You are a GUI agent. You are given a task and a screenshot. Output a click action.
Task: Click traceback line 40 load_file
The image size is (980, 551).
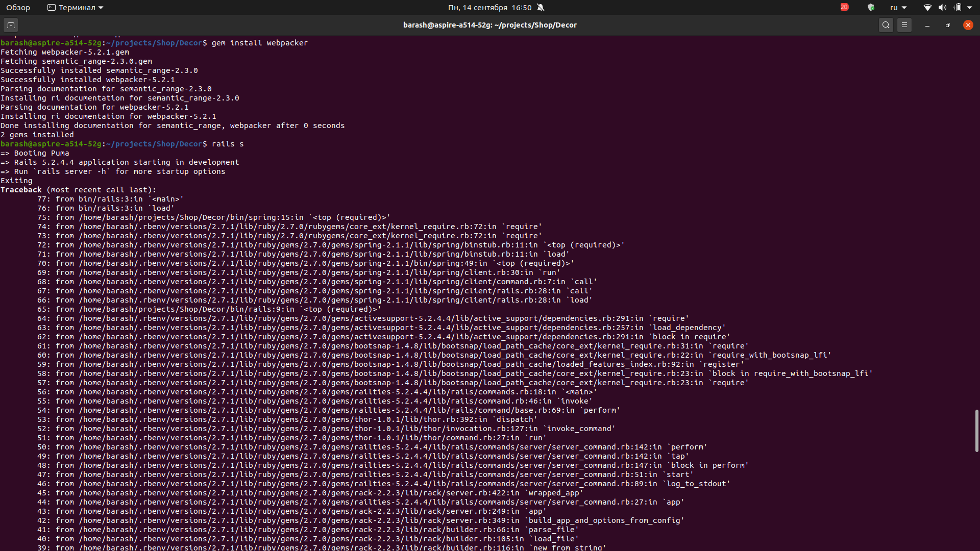(308, 539)
